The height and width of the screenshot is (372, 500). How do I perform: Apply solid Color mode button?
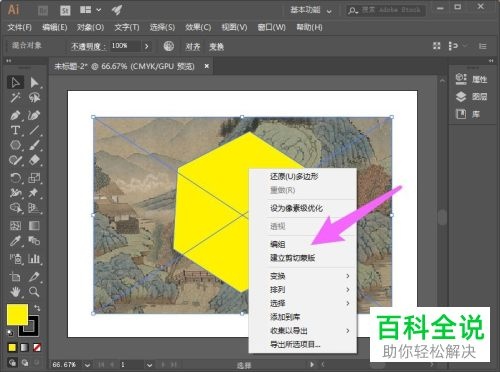tap(12, 348)
